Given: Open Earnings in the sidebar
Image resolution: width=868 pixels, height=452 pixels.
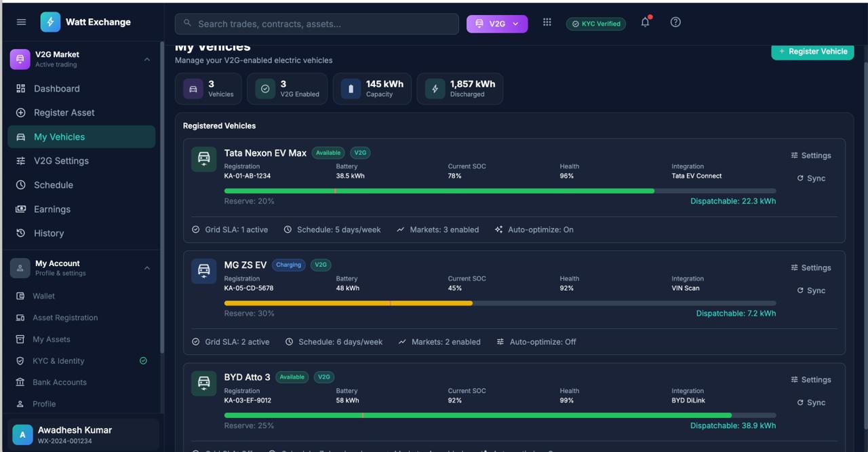Looking at the screenshot, I should click(52, 209).
